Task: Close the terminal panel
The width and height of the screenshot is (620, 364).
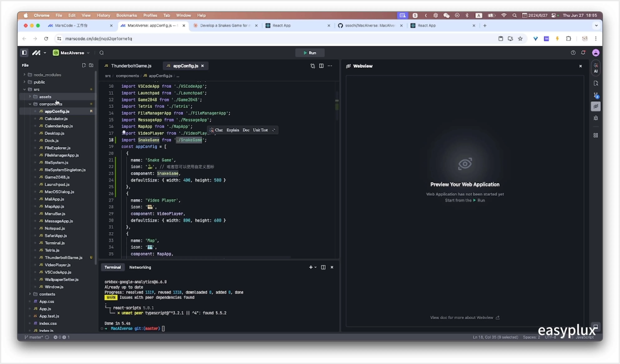Action: tap(332, 267)
